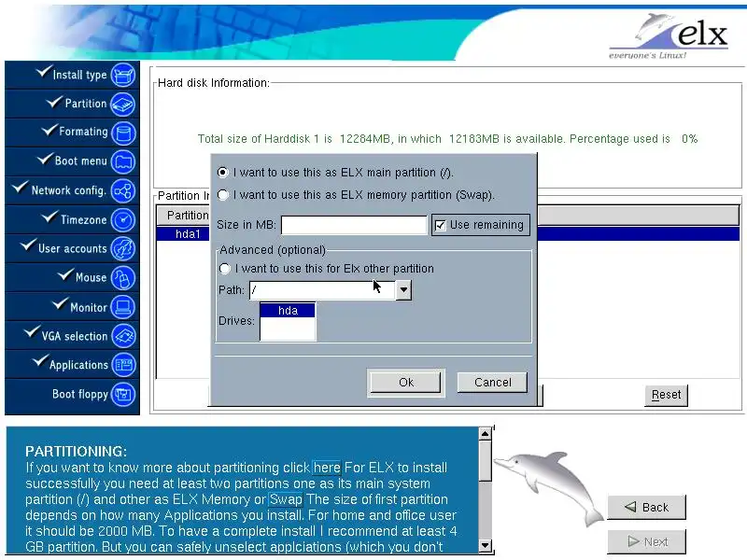Image resolution: width=747 pixels, height=560 pixels.
Task: Select hda in Drives list
Action: coord(288,311)
